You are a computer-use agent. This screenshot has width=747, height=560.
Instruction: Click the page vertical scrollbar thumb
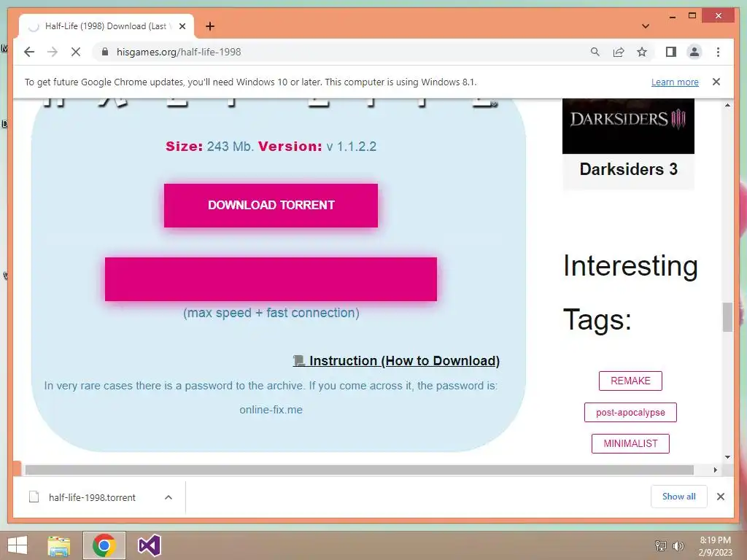pos(727,317)
